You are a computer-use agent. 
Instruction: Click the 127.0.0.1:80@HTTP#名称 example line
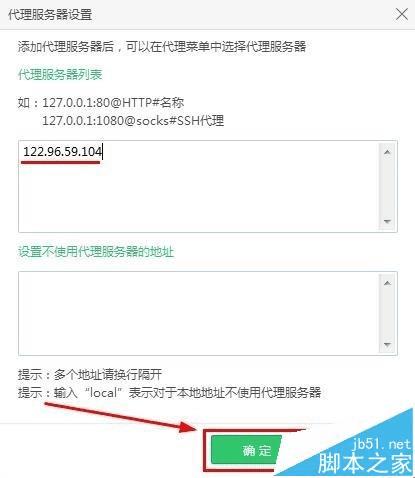(x=113, y=102)
